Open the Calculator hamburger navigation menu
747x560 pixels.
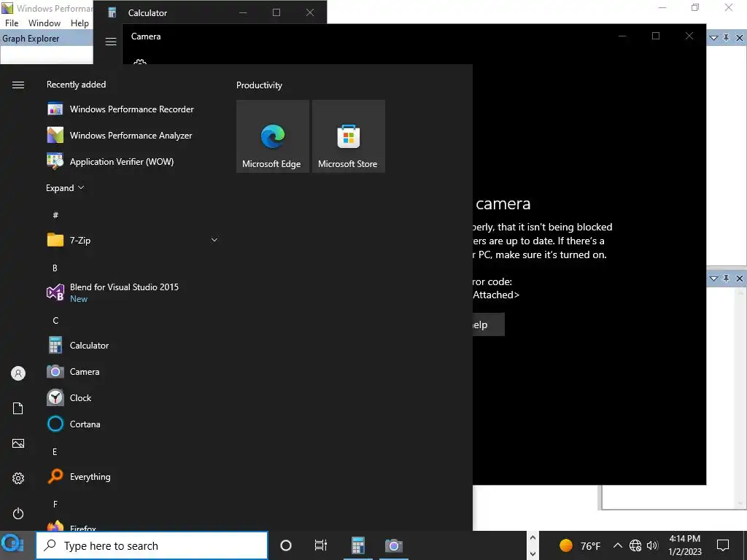[111, 42]
